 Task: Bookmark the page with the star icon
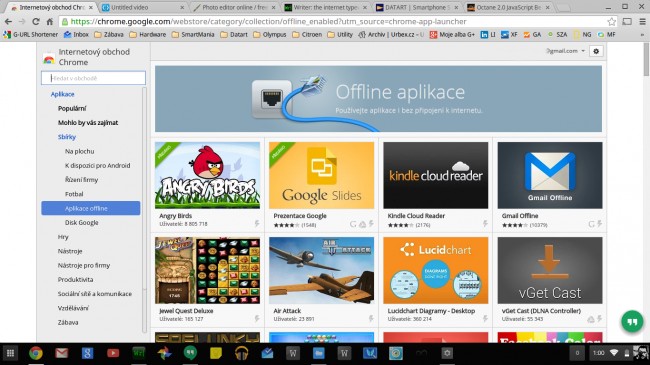(x=611, y=22)
